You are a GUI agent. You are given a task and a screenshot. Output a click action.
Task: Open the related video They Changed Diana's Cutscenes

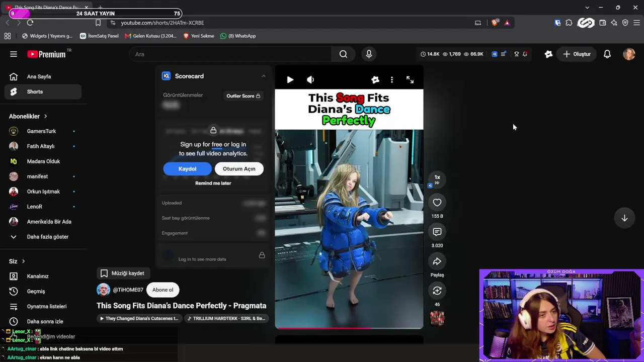(139, 318)
